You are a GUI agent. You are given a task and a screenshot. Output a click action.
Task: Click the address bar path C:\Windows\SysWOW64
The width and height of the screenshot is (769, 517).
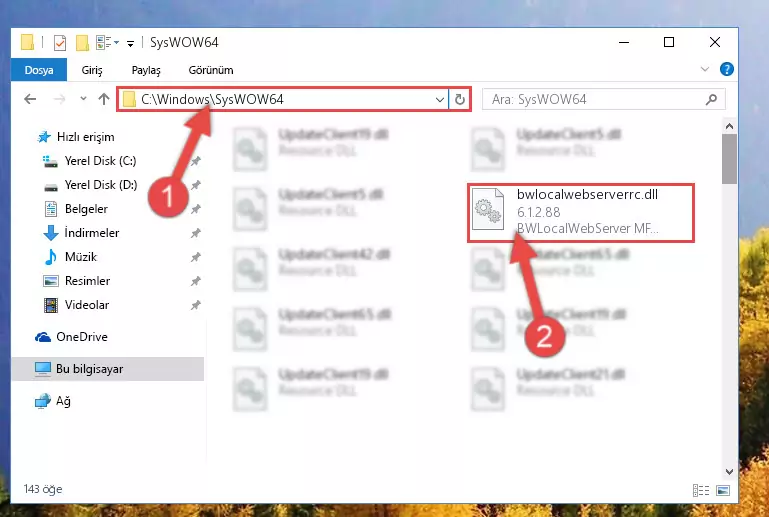click(212, 100)
